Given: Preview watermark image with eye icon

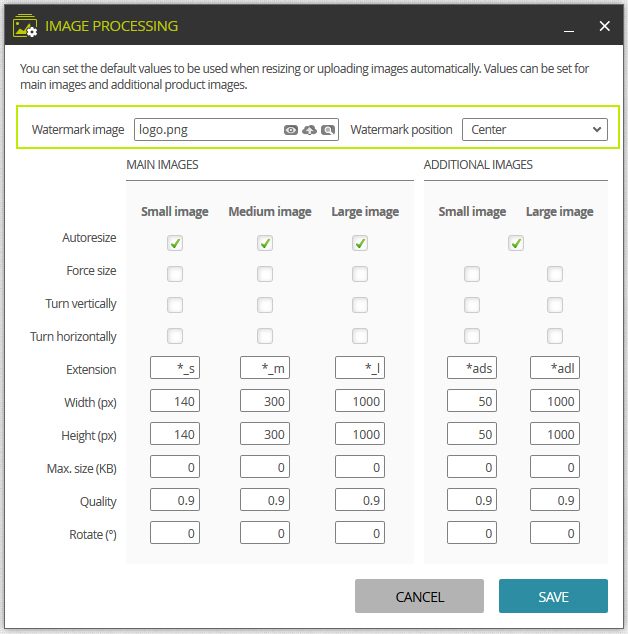Looking at the screenshot, I should tap(290, 130).
